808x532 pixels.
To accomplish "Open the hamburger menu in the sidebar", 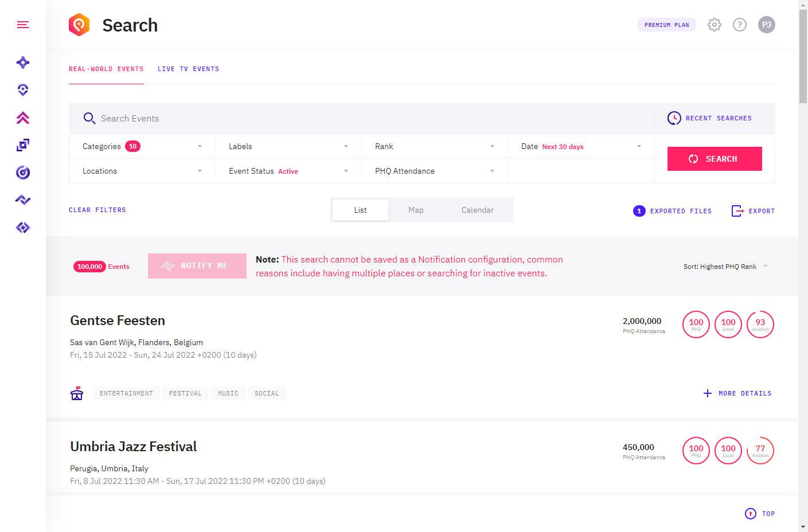I will [23, 25].
